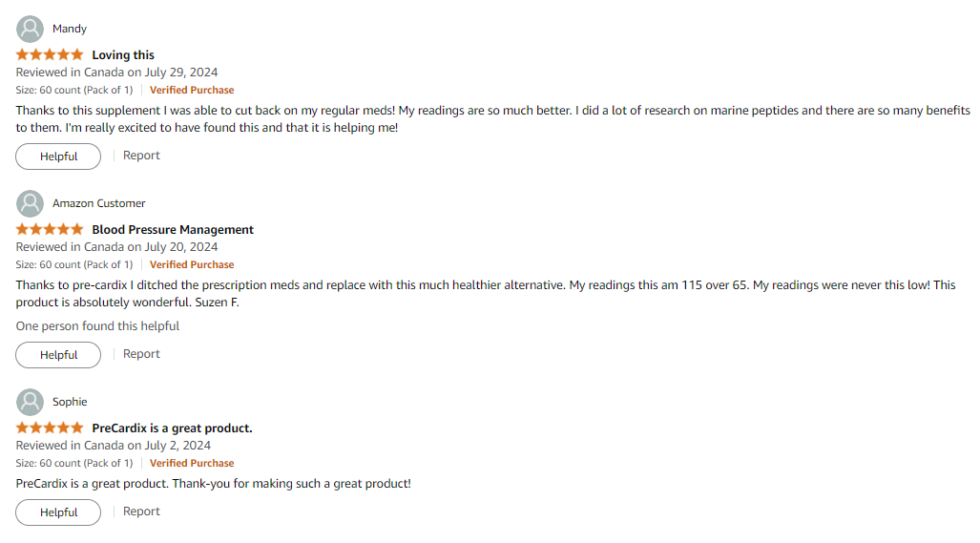The width and height of the screenshot is (980, 543).
Task: Click Verified Purchase on Mandy's review
Action: coord(192,90)
